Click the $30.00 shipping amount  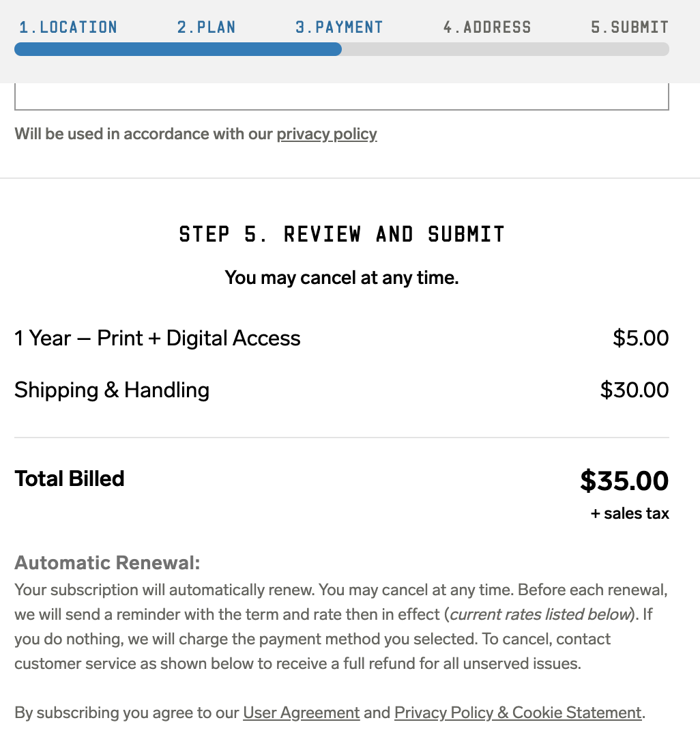pyautogui.click(x=635, y=390)
